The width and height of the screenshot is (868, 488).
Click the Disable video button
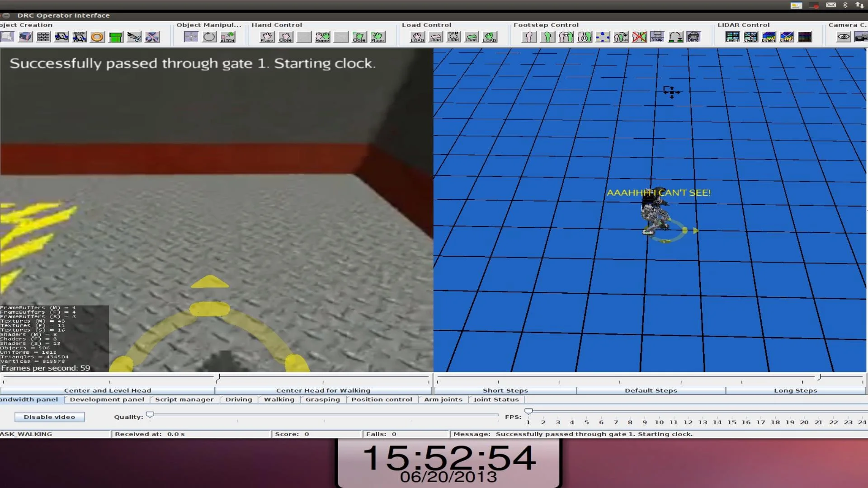pos(50,417)
